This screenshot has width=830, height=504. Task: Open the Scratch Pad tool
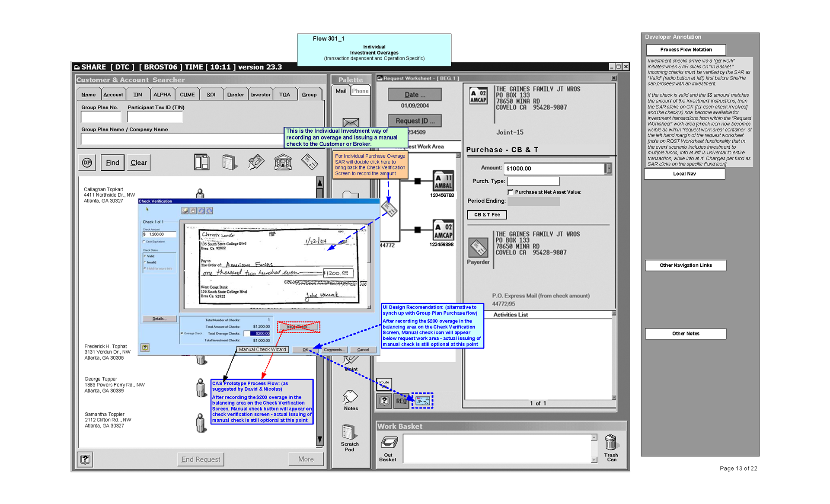coord(348,432)
